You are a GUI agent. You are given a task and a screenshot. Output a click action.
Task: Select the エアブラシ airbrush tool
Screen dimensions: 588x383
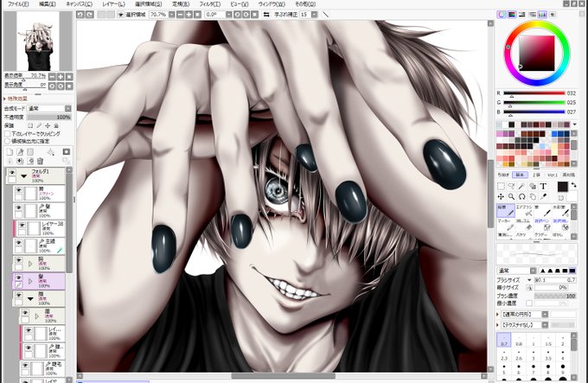point(524,211)
